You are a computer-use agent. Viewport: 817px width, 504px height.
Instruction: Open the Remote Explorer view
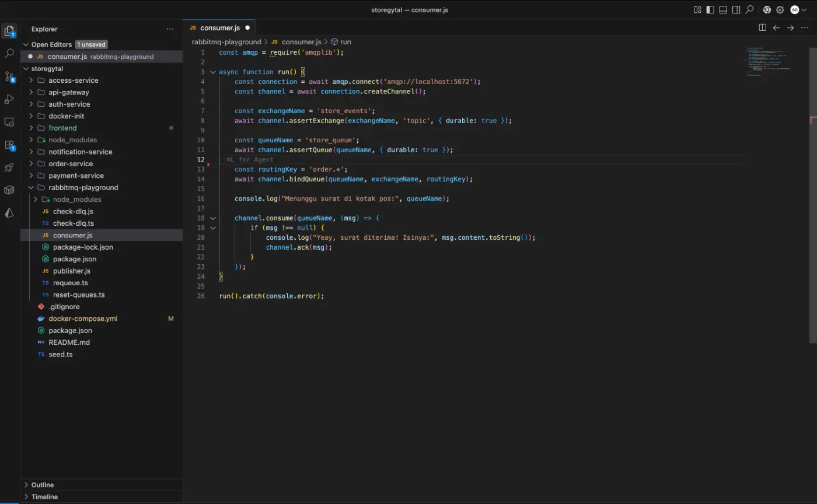9,122
